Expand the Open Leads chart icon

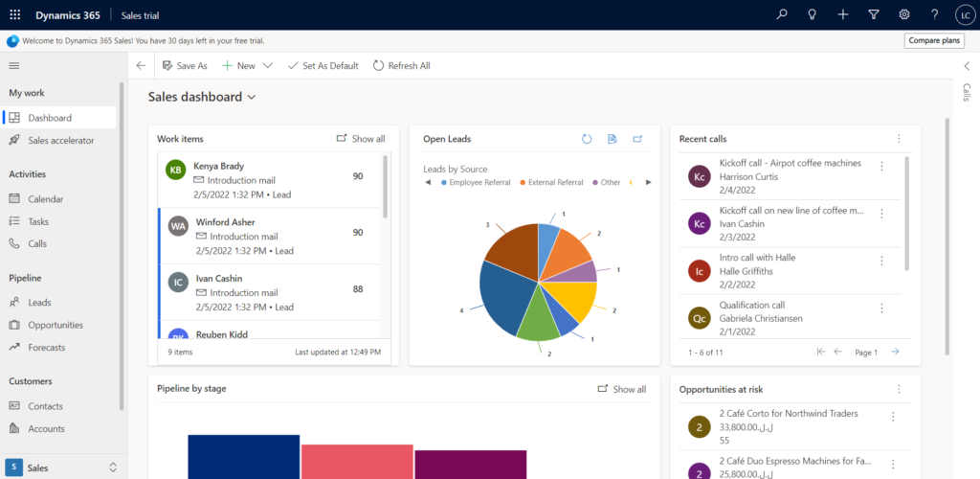[x=637, y=139]
